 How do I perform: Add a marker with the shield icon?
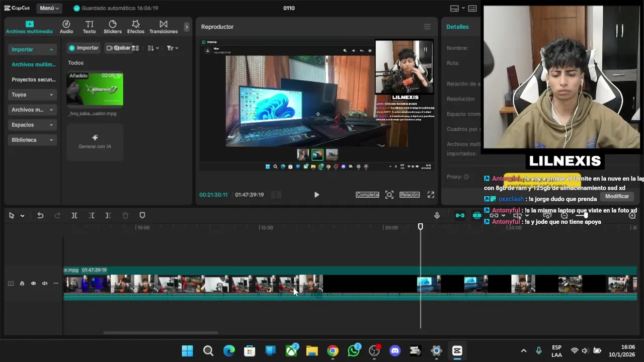point(142,215)
